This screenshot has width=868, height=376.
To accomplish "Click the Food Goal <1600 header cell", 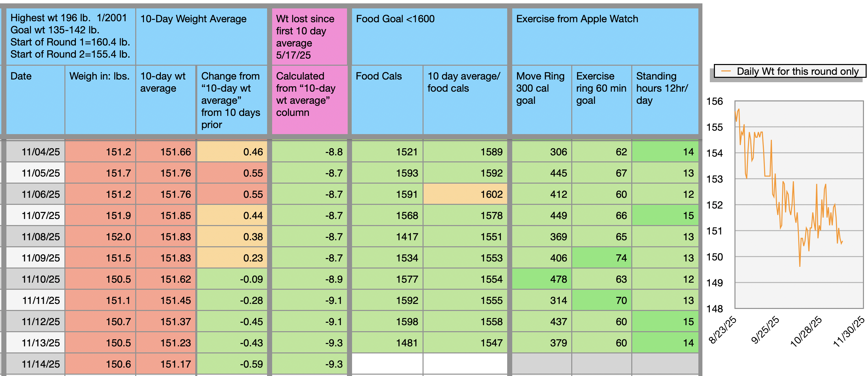I will (x=429, y=36).
